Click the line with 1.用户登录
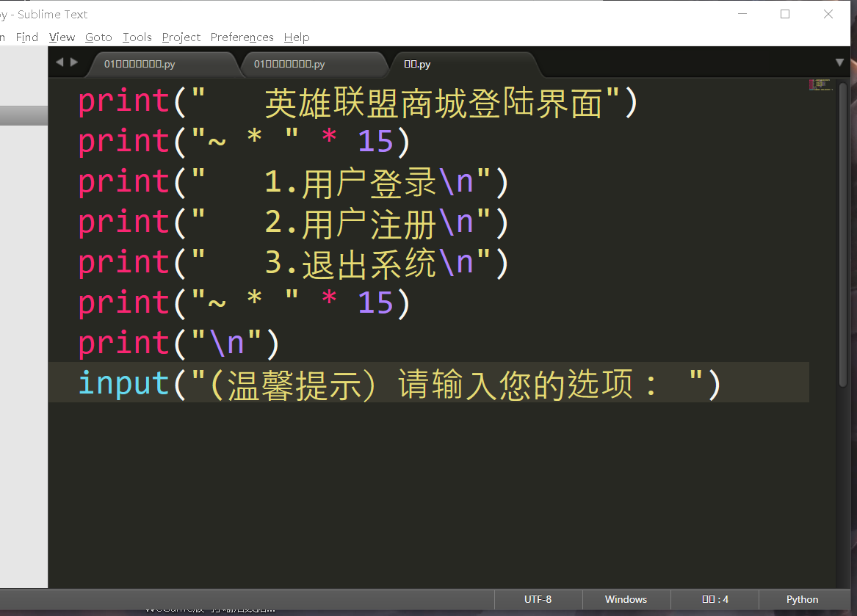Viewport: 857px width, 616px height. [x=294, y=182]
